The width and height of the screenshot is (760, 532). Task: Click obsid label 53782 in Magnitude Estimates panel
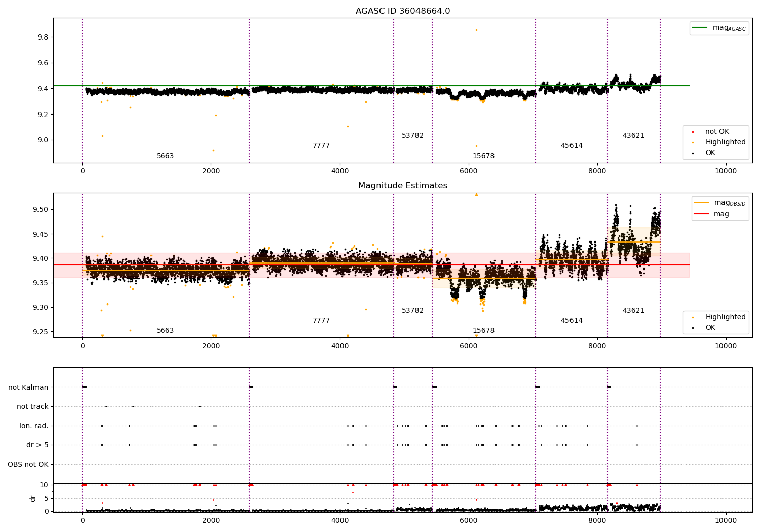412,311
